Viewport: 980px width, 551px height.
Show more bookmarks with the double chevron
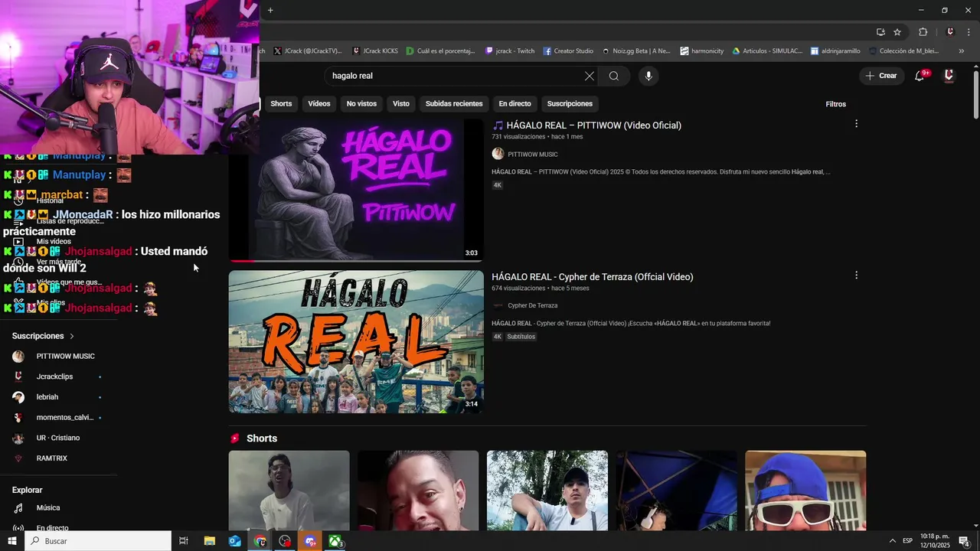tap(962, 51)
